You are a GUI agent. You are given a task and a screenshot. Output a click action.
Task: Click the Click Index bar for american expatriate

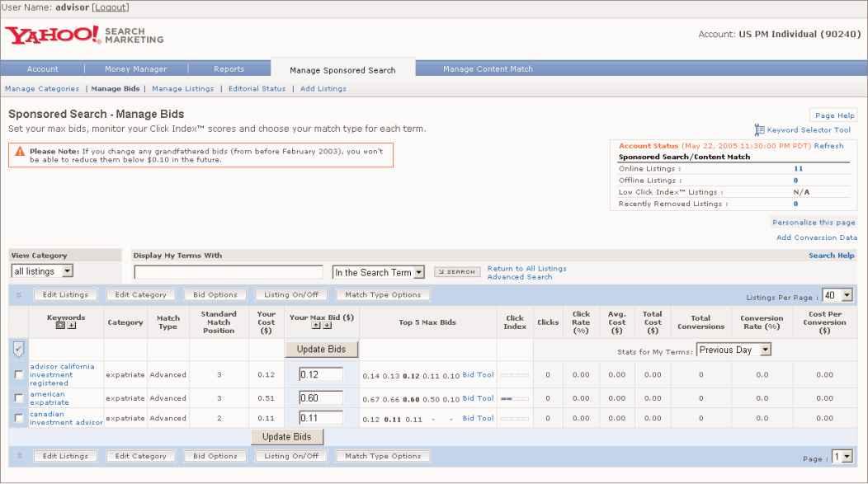tap(514, 398)
